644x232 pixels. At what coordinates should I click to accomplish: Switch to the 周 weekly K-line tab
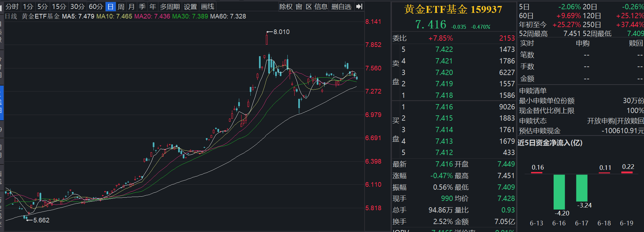coord(121,7)
